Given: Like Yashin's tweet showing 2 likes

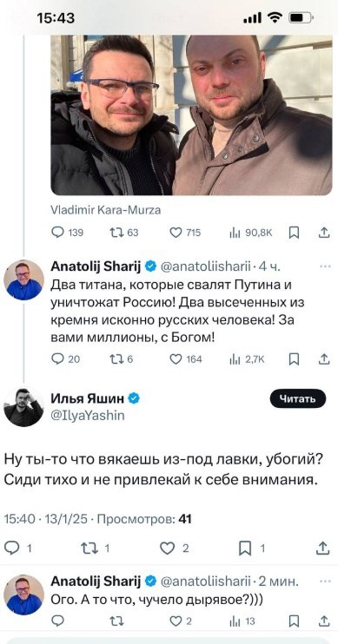Looking at the screenshot, I should pyautogui.click(x=174, y=549).
